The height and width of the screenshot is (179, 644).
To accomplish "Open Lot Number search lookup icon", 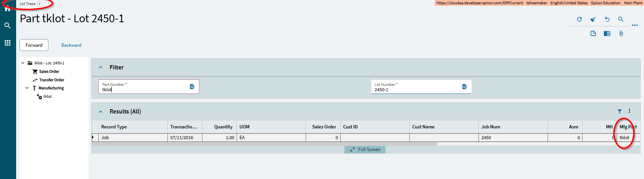I will pos(464,87).
